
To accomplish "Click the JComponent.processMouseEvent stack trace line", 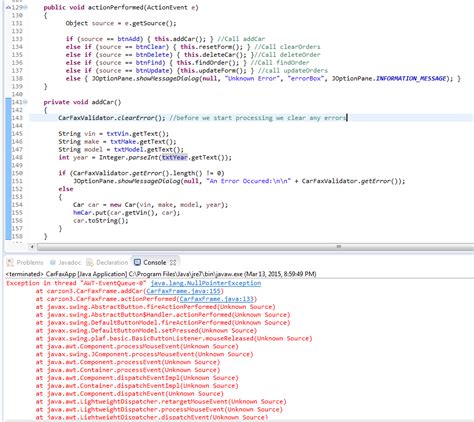I will (x=145, y=354).
